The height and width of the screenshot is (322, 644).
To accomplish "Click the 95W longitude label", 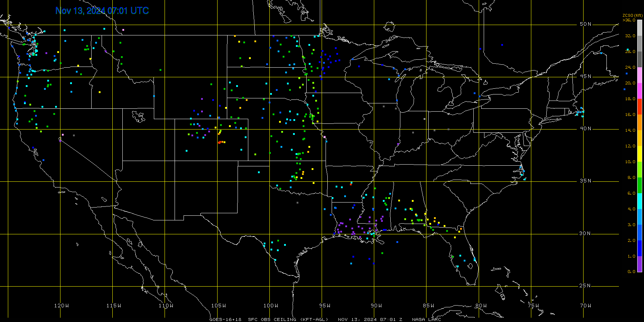I will click(325, 306).
